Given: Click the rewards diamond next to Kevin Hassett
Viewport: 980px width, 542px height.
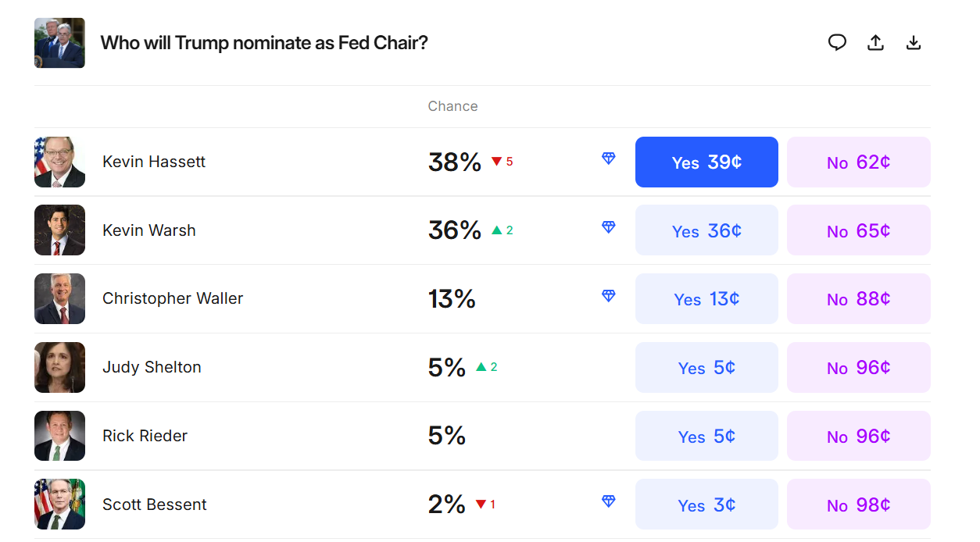Looking at the screenshot, I should coord(608,159).
